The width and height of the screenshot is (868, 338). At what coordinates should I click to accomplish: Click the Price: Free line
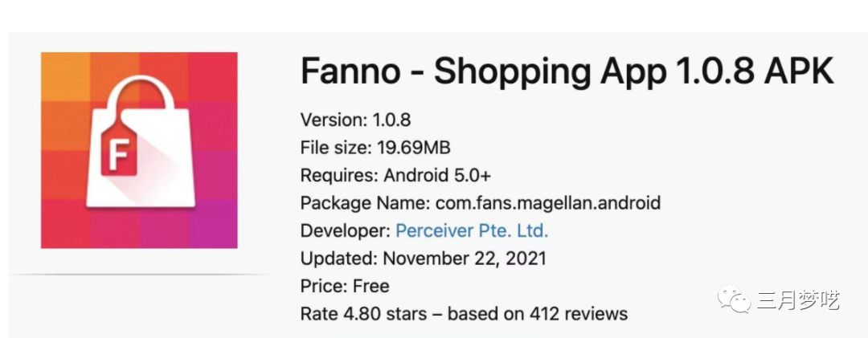344,286
